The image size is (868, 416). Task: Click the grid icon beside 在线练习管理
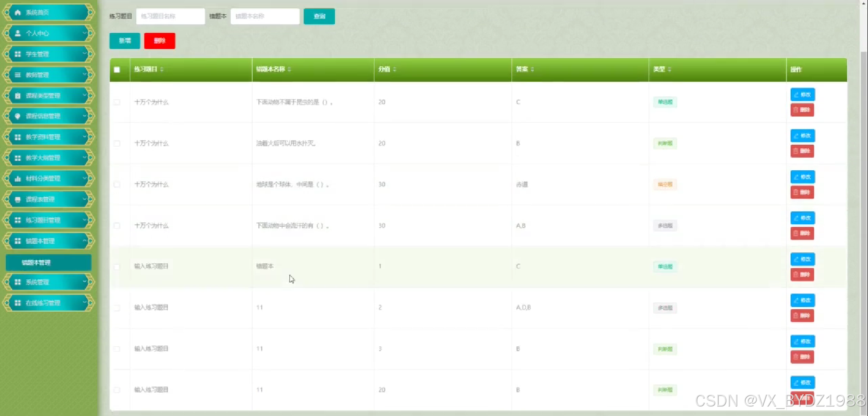pos(18,303)
